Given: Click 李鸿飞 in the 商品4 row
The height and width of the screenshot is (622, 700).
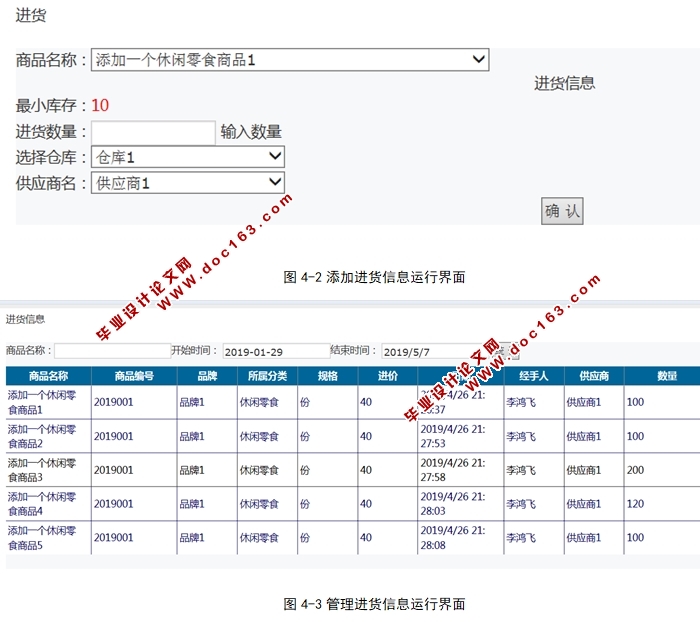Looking at the screenshot, I should pos(521,504).
